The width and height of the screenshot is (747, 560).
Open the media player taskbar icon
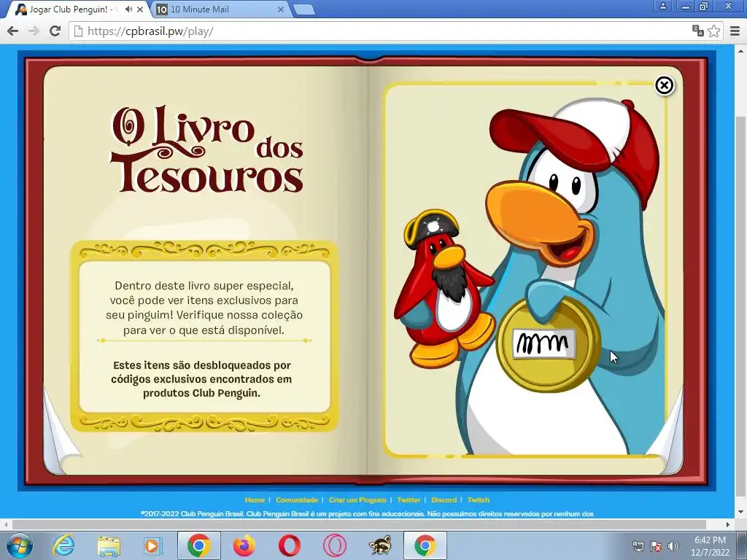point(152,545)
